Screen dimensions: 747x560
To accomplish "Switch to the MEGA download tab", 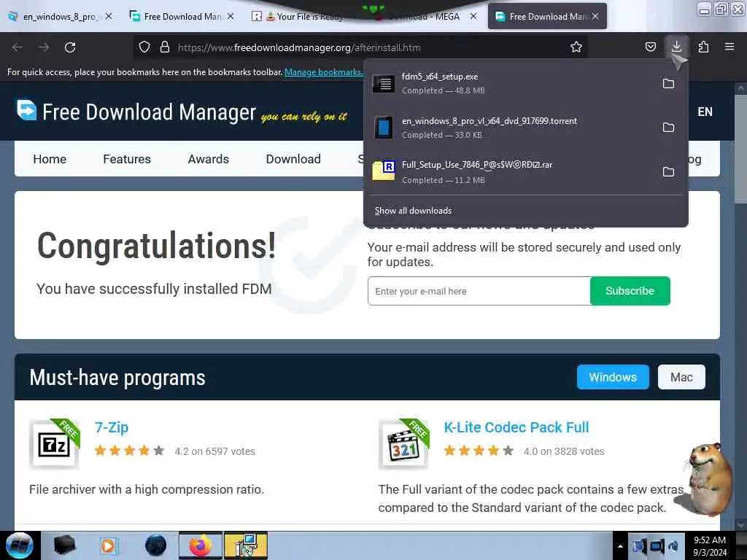I will [424, 16].
